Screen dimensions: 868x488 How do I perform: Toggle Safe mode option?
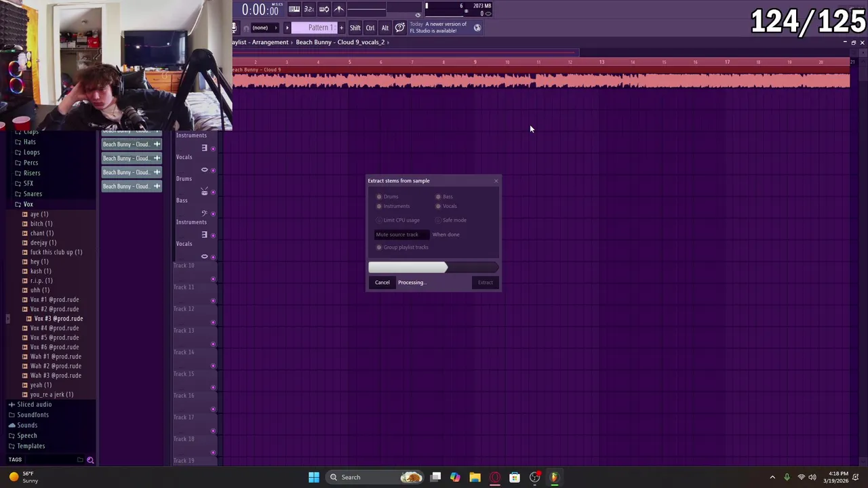[438, 220]
